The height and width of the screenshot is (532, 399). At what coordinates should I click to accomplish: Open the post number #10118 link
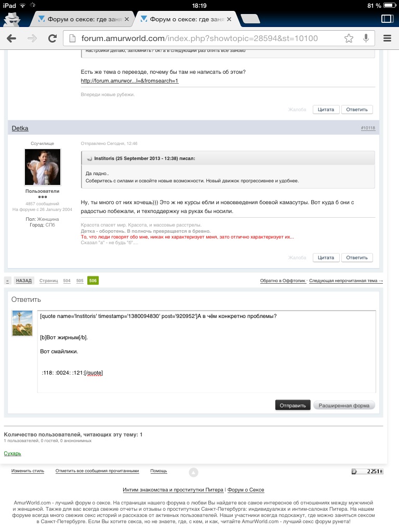point(368,128)
